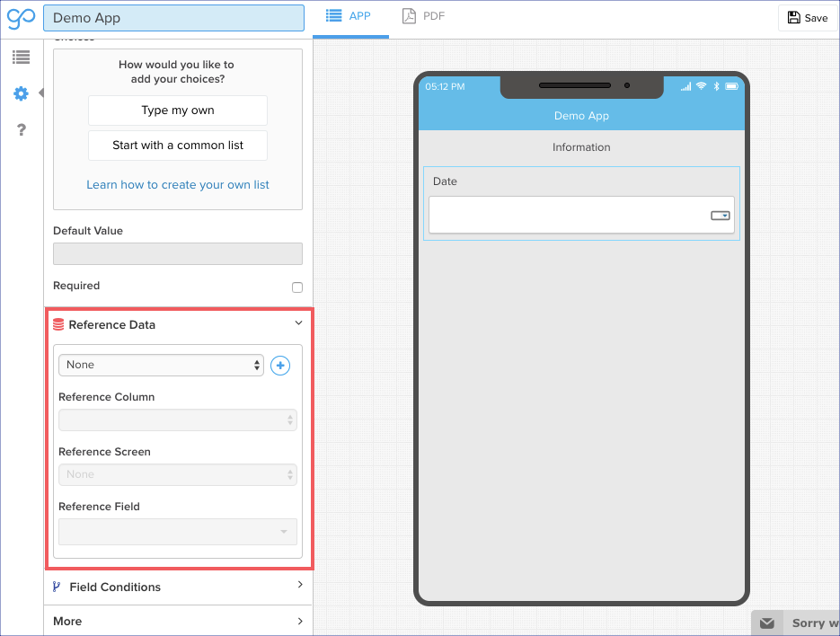Open Learn how to create your own list link
Image resolution: width=840 pixels, height=636 pixels.
[x=178, y=185]
